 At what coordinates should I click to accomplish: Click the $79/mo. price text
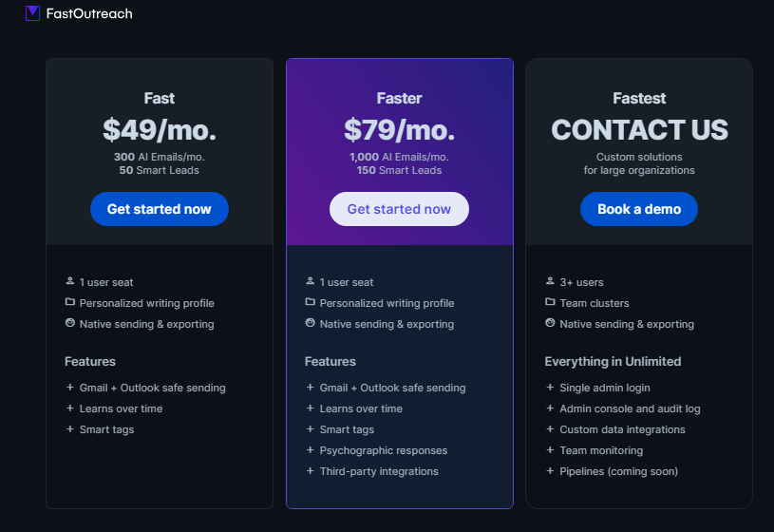[399, 130]
